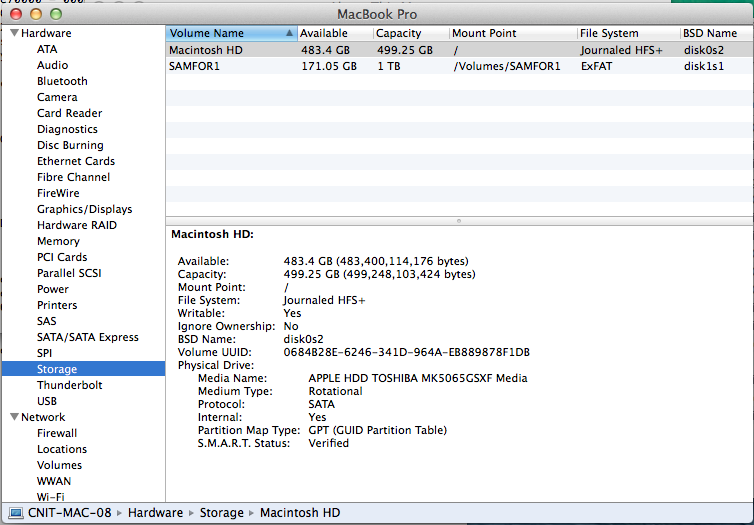Image resolution: width=754 pixels, height=525 pixels.
Task: Select Fibre Channel entry
Action: coord(73,177)
